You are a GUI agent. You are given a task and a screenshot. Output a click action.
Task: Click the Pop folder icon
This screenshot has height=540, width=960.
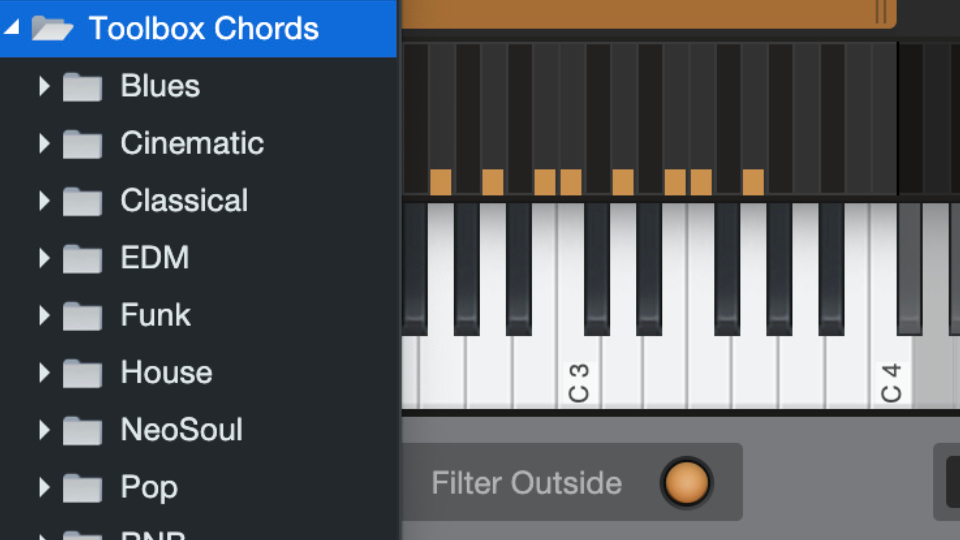click(x=82, y=488)
